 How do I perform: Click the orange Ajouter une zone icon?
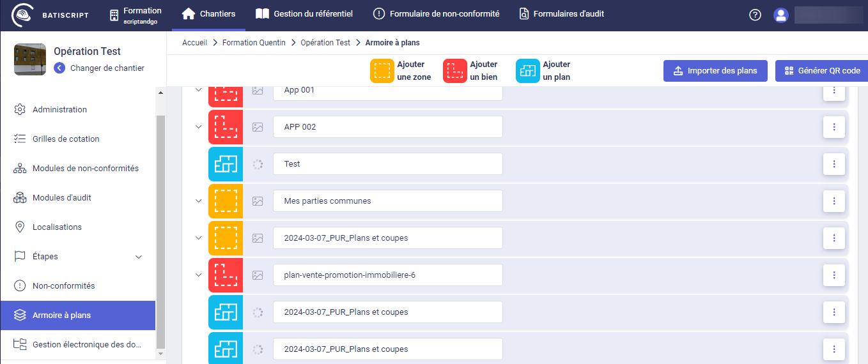click(x=382, y=71)
